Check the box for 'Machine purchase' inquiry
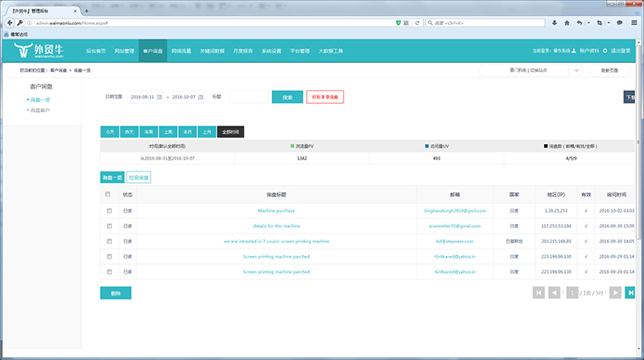 tap(109, 210)
